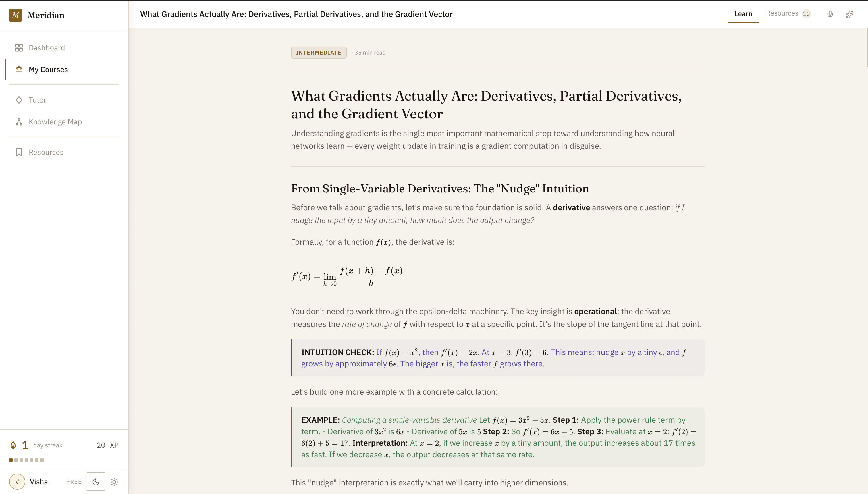Open Resources in sidebar menu
The height and width of the screenshot is (494, 868).
tap(64, 152)
